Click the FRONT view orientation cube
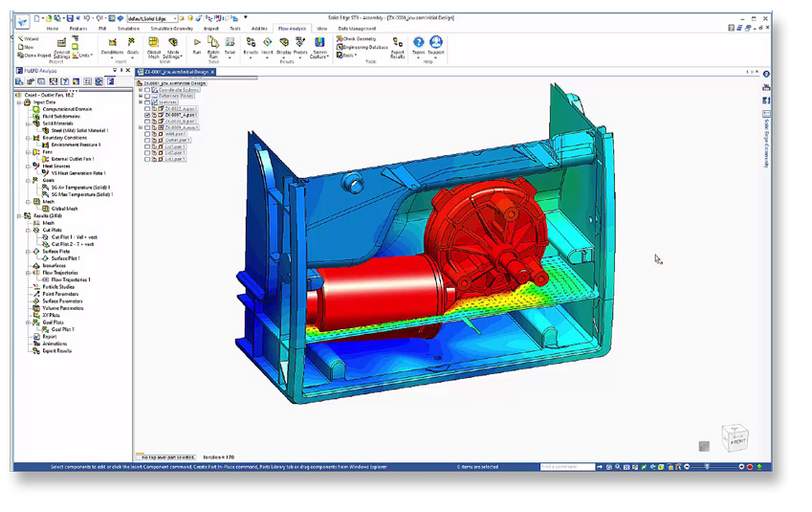This screenshot has width=812, height=512. 735,438
